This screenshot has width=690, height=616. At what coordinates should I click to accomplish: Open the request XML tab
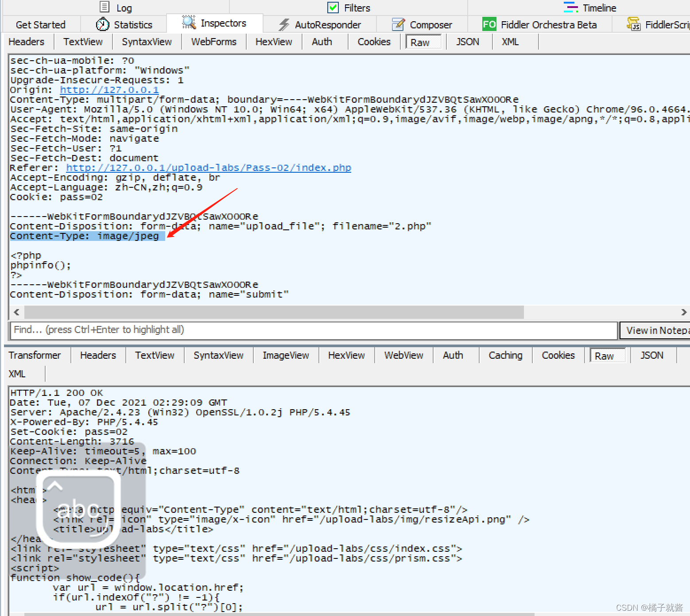pyautogui.click(x=510, y=42)
